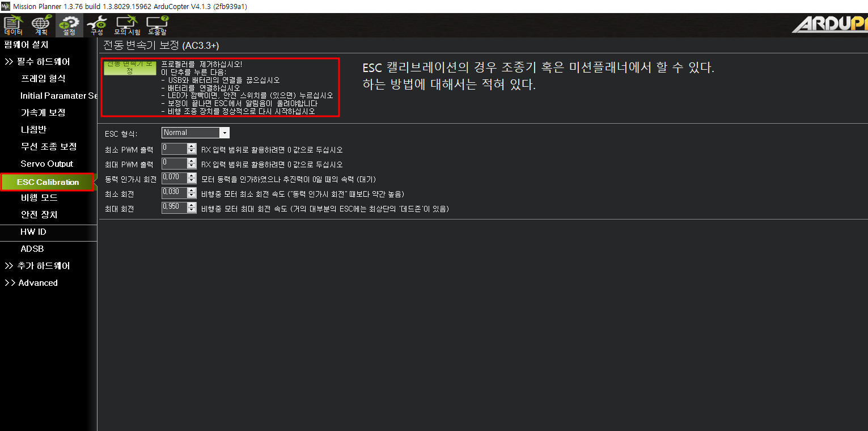This screenshot has width=868, height=431.
Task: Select the 설정 setup gear icon
Action: (69, 26)
